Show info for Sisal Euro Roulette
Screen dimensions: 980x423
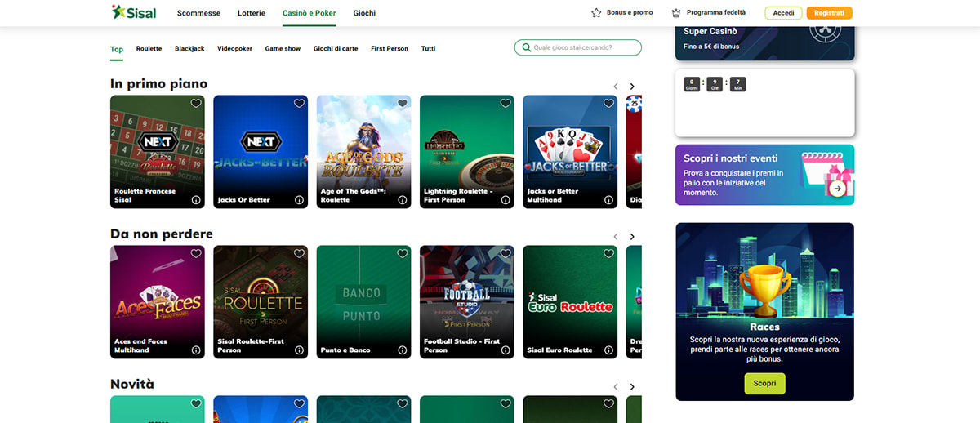pos(608,350)
